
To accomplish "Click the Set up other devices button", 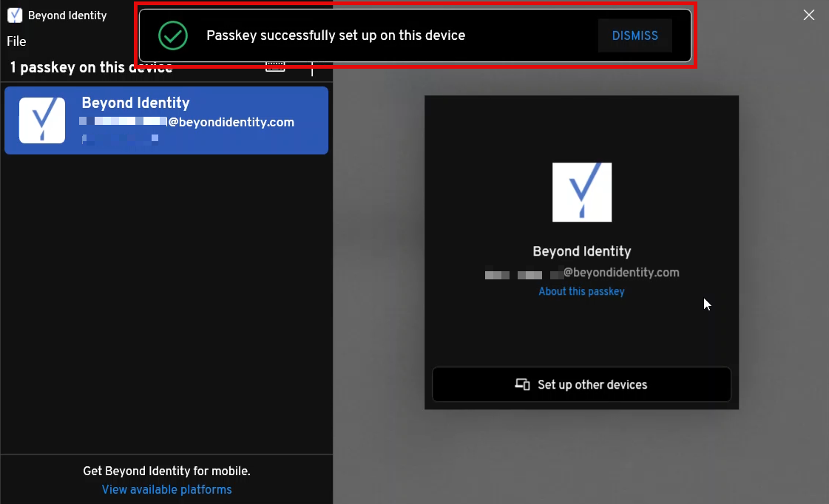I will (581, 384).
